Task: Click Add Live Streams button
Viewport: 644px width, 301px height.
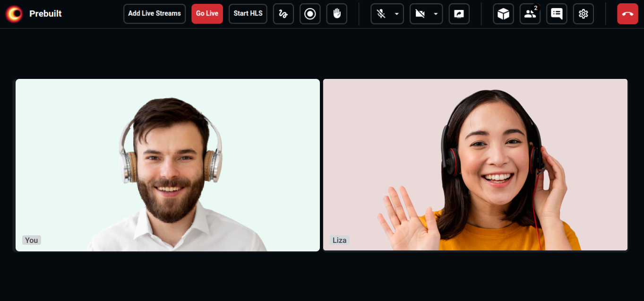Action: coord(155,14)
